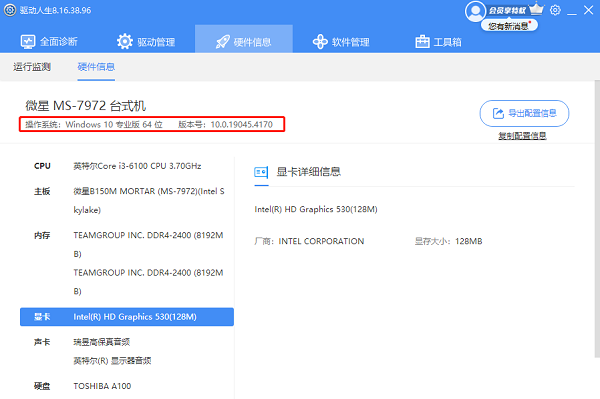Select the 内存 row

pyautogui.click(x=127, y=263)
